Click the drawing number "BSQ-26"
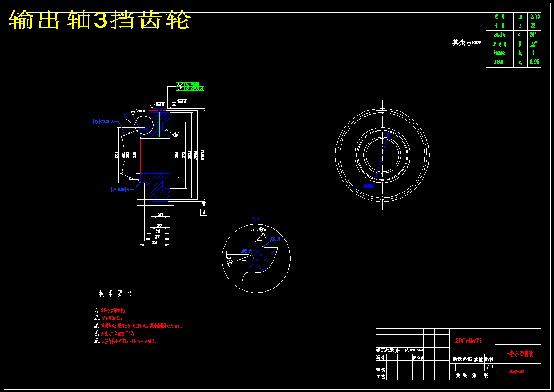554x392 pixels. 517,371
